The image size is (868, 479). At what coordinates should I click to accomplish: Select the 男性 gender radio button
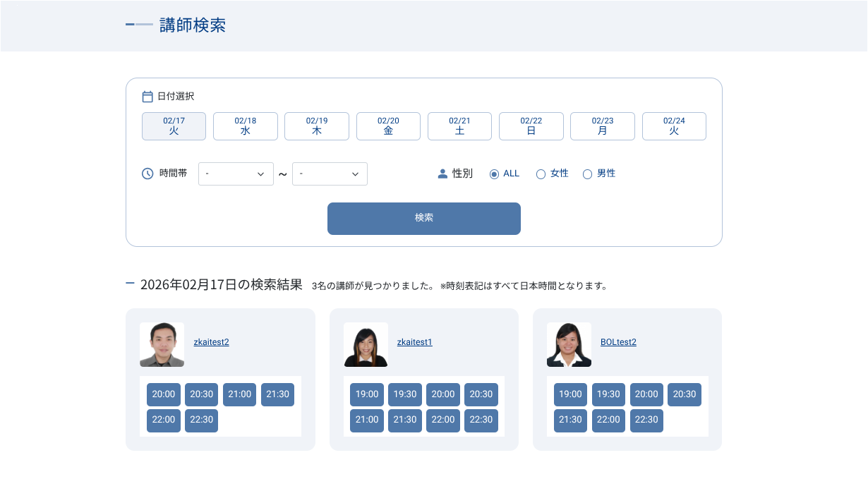click(x=587, y=174)
